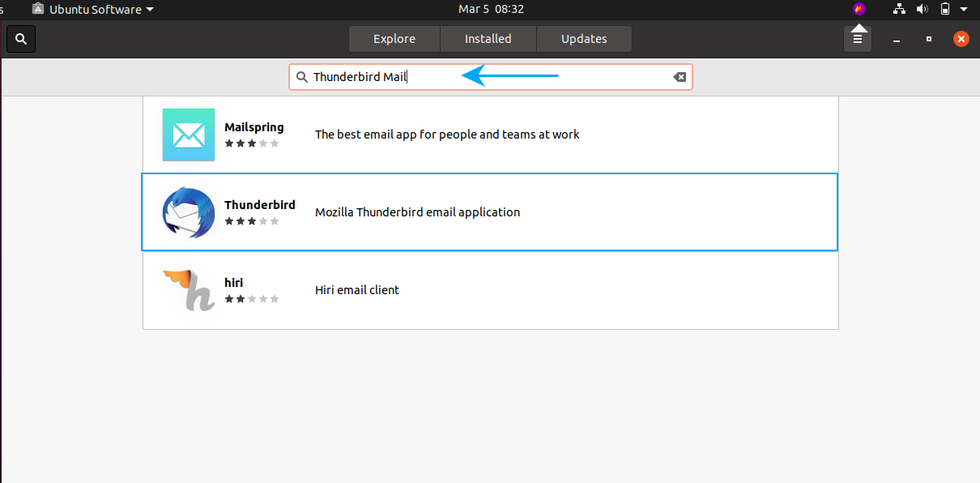Viewport: 980px width, 483px height.
Task: Close the Ubuntu Software window
Action: [961, 39]
